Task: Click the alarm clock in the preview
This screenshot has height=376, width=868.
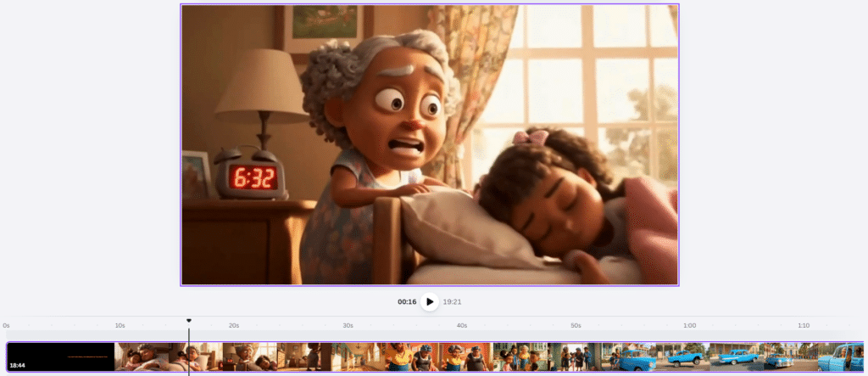Action: click(251, 175)
